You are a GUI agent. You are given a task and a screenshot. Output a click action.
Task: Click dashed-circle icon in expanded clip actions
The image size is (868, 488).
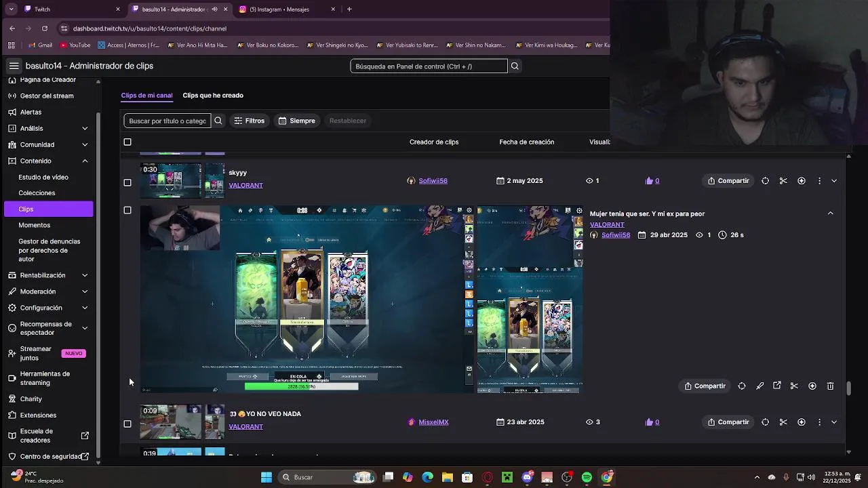point(742,386)
